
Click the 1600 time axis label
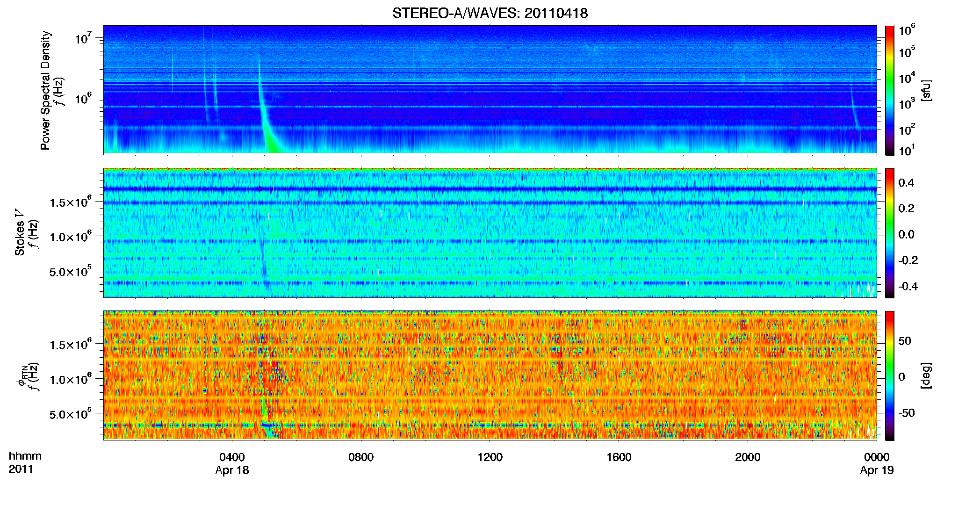619,457
